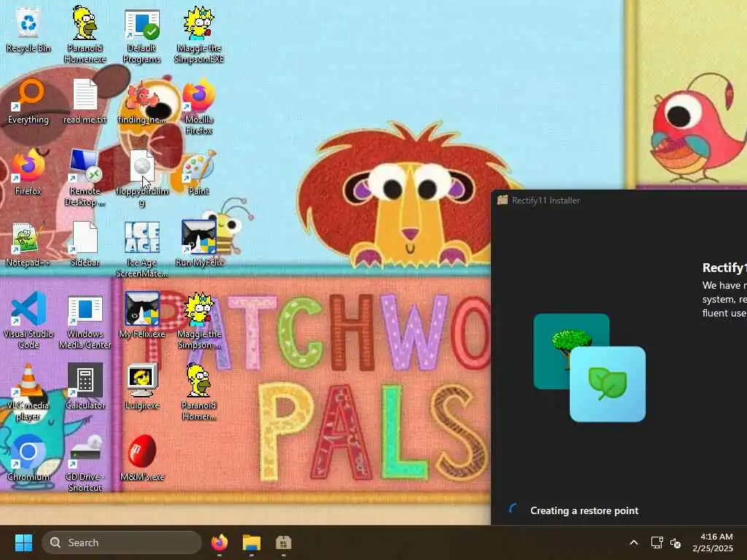Select Maggie the Simpson.EXE in the top row
Image resolution: width=747 pixels, height=560 pixels.
pyautogui.click(x=199, y=35)
